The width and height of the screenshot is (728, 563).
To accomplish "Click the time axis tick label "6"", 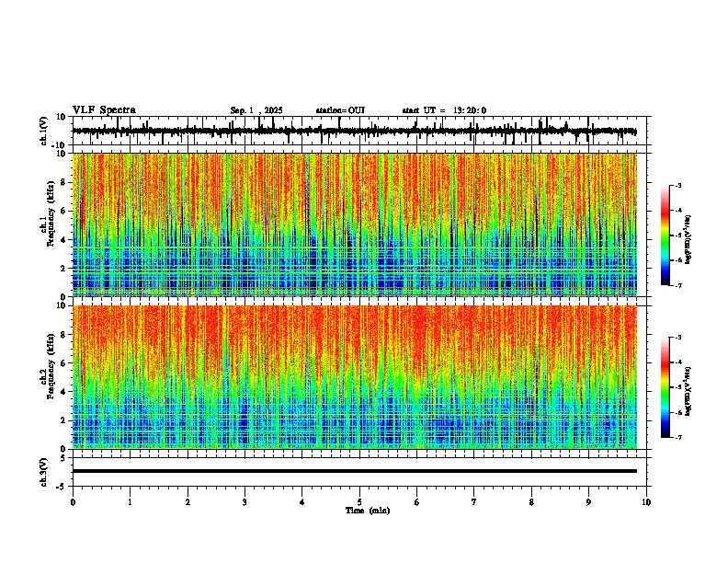I will tap(417, 502).
